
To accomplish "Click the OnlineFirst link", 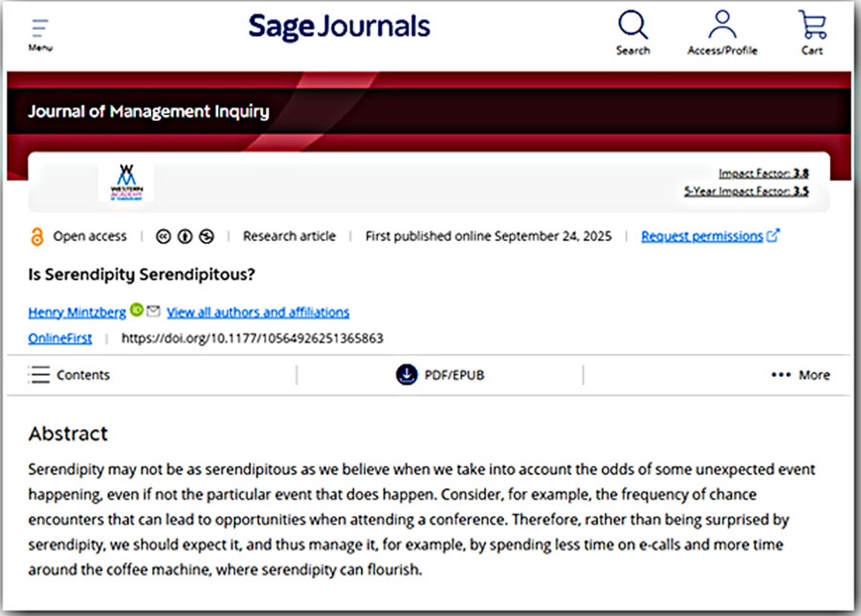I will coord(60,338).
